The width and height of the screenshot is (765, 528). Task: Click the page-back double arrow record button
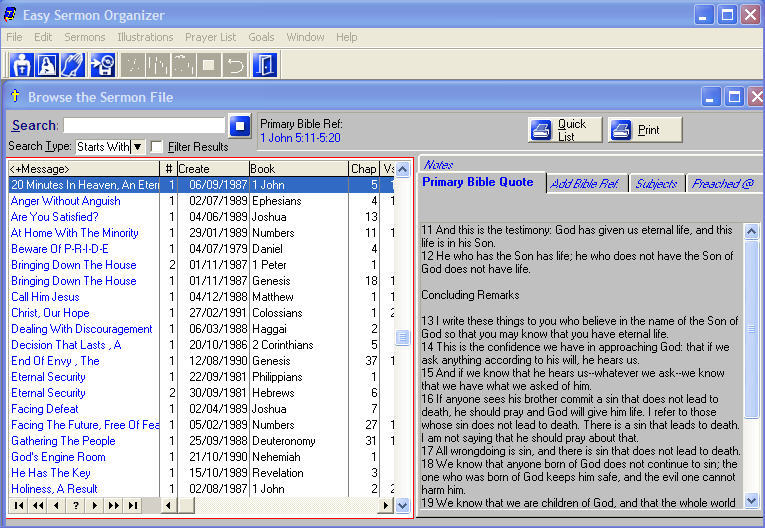click(38, 506)
